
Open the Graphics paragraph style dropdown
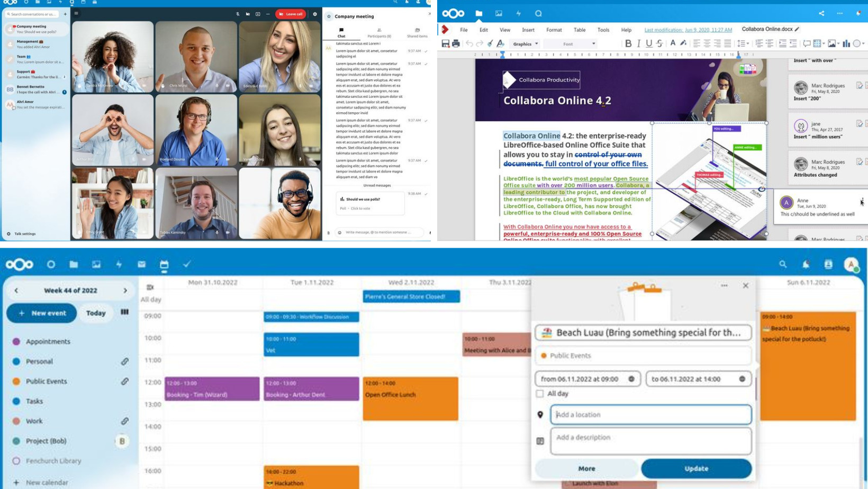(x=525, y=44)
